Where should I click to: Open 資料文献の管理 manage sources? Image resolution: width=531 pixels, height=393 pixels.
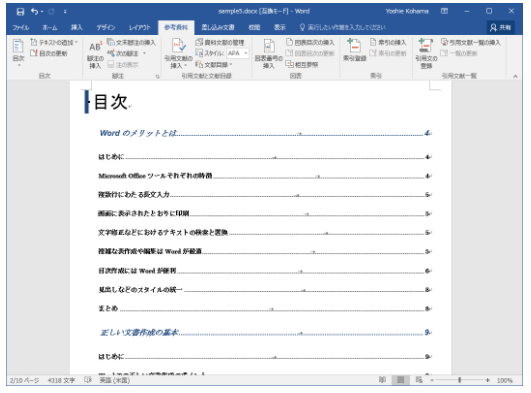(220, 42)
